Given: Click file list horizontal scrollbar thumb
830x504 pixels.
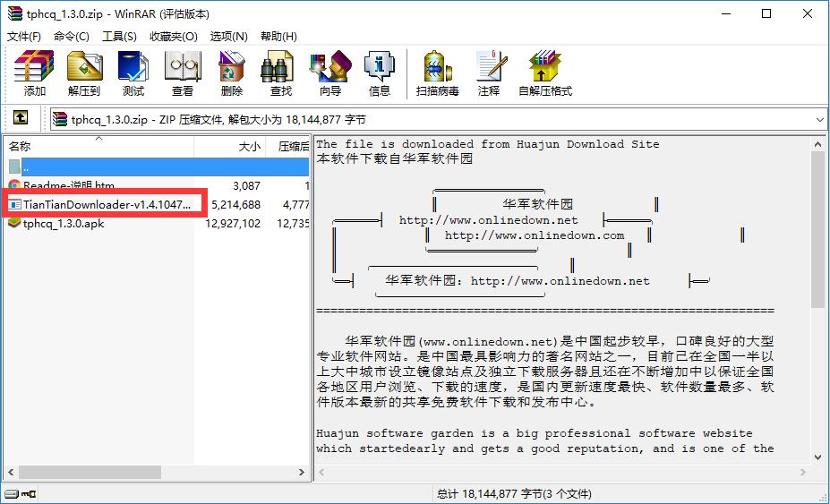Looking at the screenshot, I should pos(90,472).
